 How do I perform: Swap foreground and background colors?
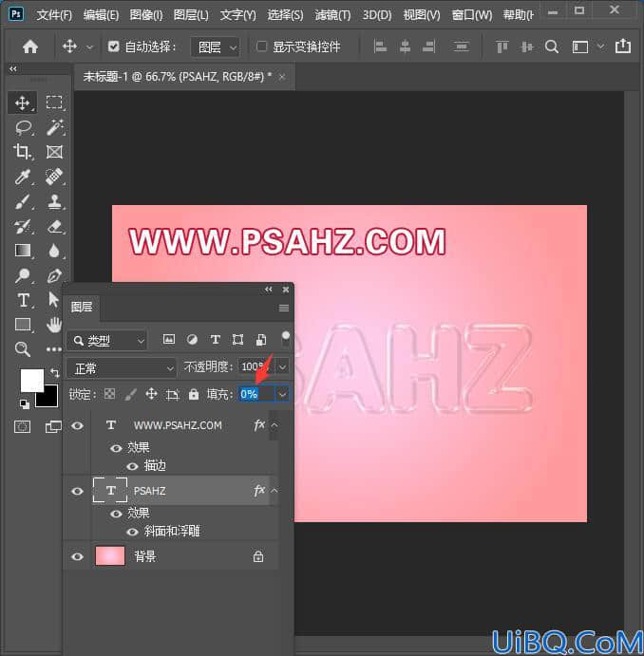click(54, 372)
